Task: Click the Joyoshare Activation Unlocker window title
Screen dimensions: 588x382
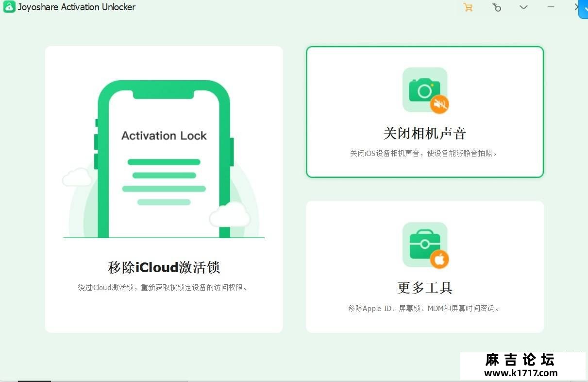Action: [77, 7]
